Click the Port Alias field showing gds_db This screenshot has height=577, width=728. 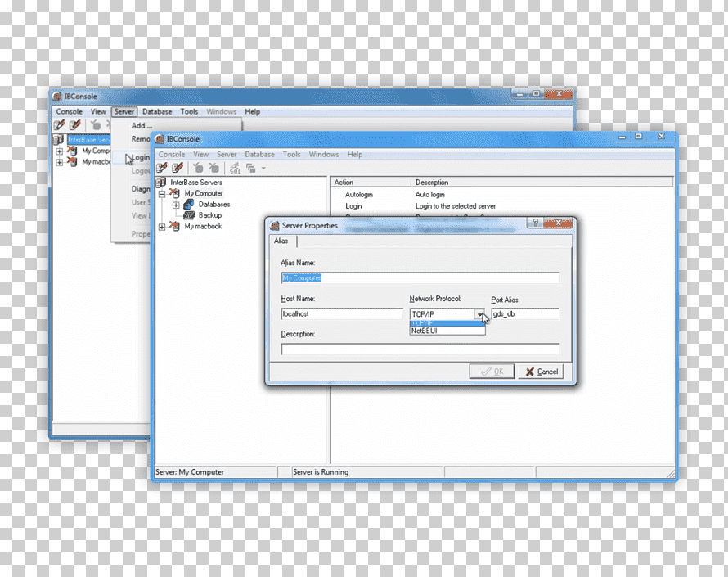(x=525, y=314)
